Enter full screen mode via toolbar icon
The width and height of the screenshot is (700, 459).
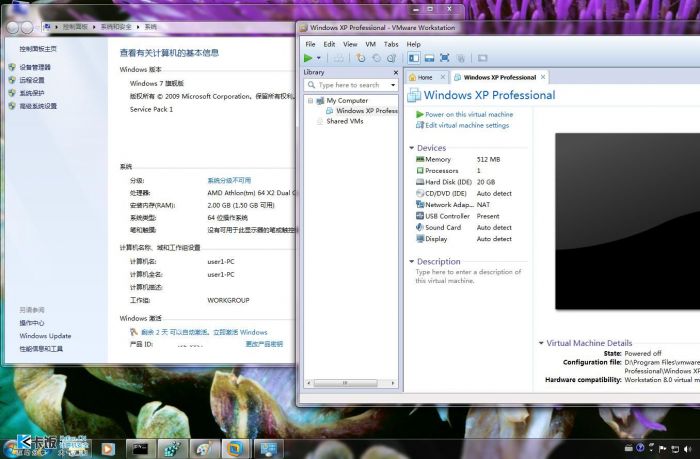click(x=445, y=58)
